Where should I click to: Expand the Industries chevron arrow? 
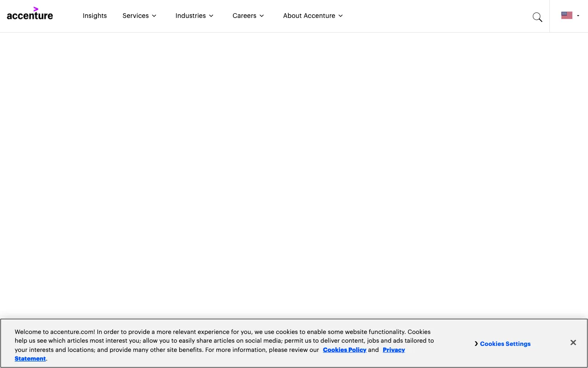(x=211, y=16)
